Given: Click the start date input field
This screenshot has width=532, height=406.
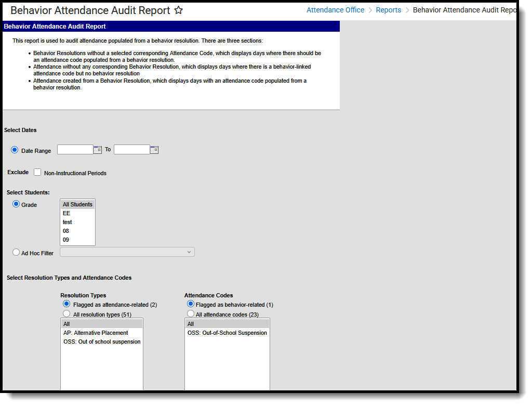Looking at the screenshot, I should pos(75,149).
